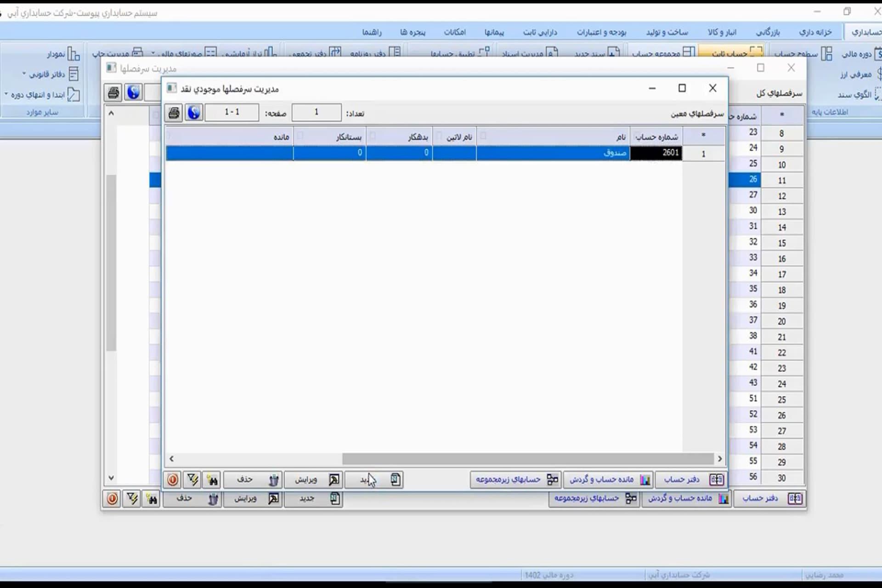Viewport: 882px width, 588px height.
Task: Open the خزانه داری ribbon tab
Action: [x=815, y=32]
